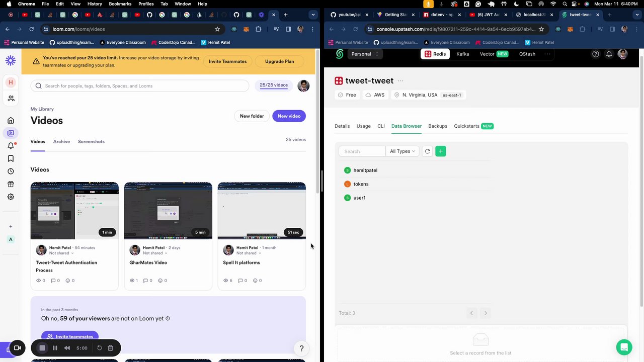Screen dimensions: 644x362
Task: Select the H workspace avatar in Loom
Action: tap(11, 82)
